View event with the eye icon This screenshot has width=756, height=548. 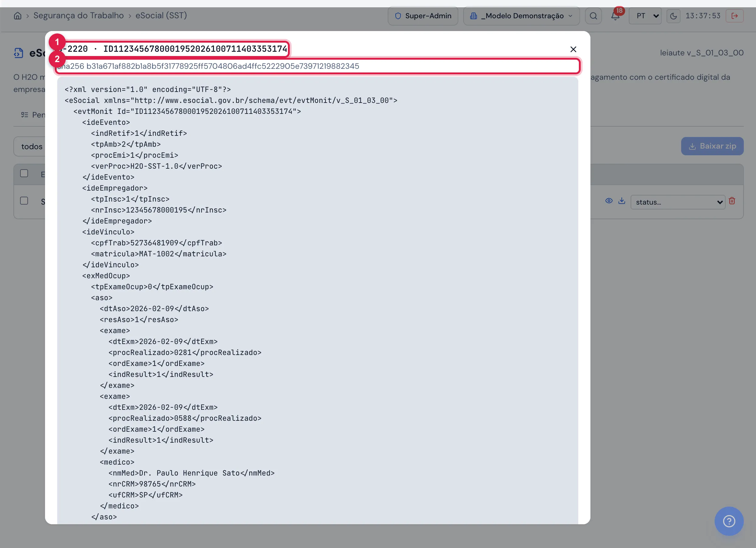click(x=609, y=201)
